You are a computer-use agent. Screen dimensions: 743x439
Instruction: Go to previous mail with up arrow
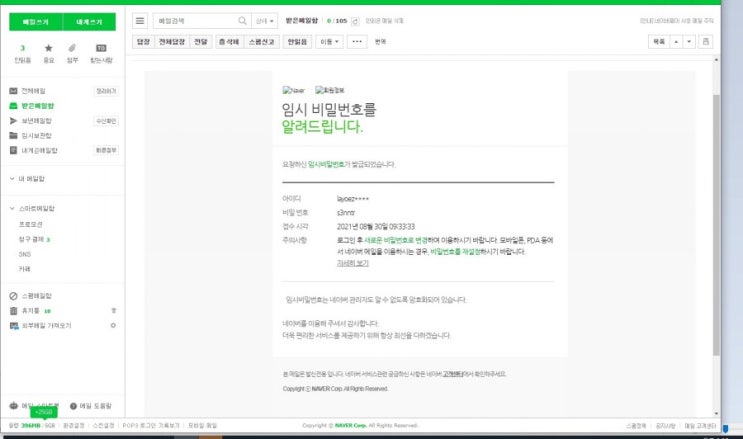click(676, 42)
